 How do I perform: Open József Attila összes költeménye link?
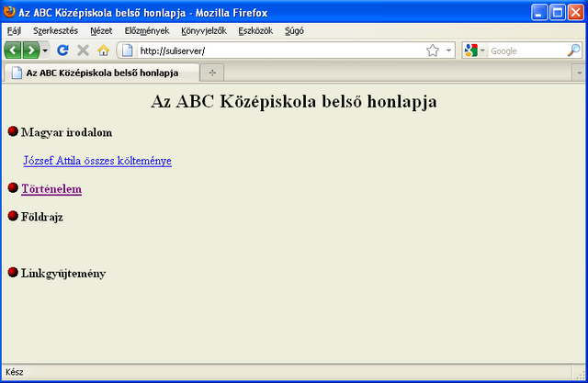pyautogui.click(x=96, y=161)
